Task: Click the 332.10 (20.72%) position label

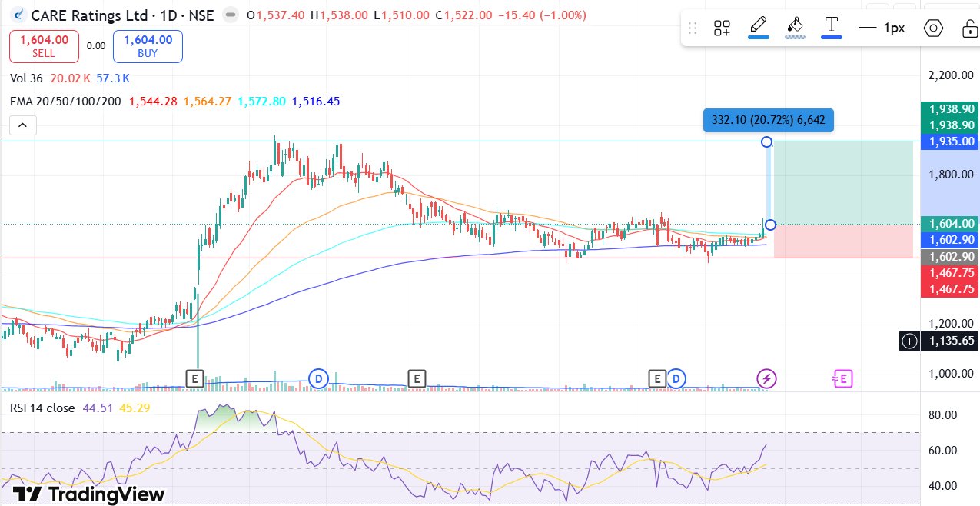Action: [769, 120]
